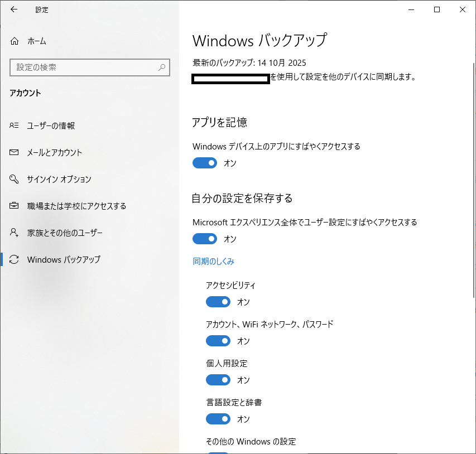
Task: Click the family and other users icon
Action: coord(15,233)
